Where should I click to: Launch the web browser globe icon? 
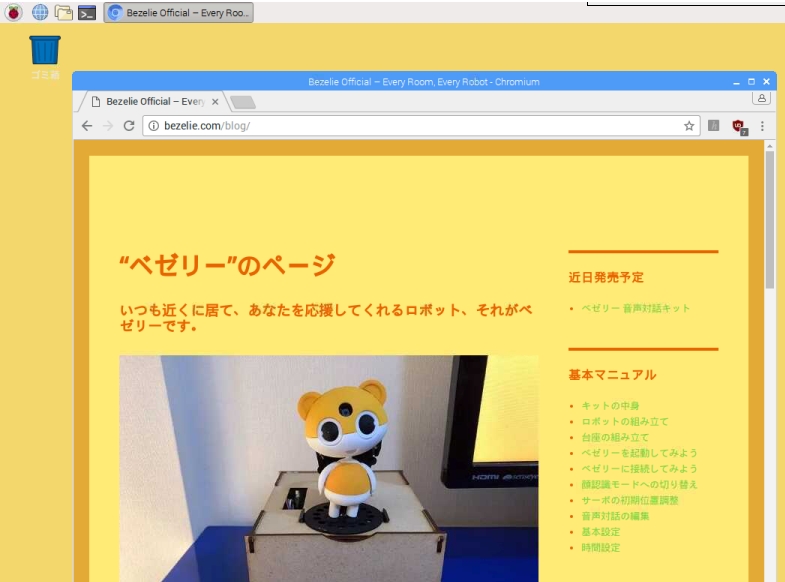(40, 13)
